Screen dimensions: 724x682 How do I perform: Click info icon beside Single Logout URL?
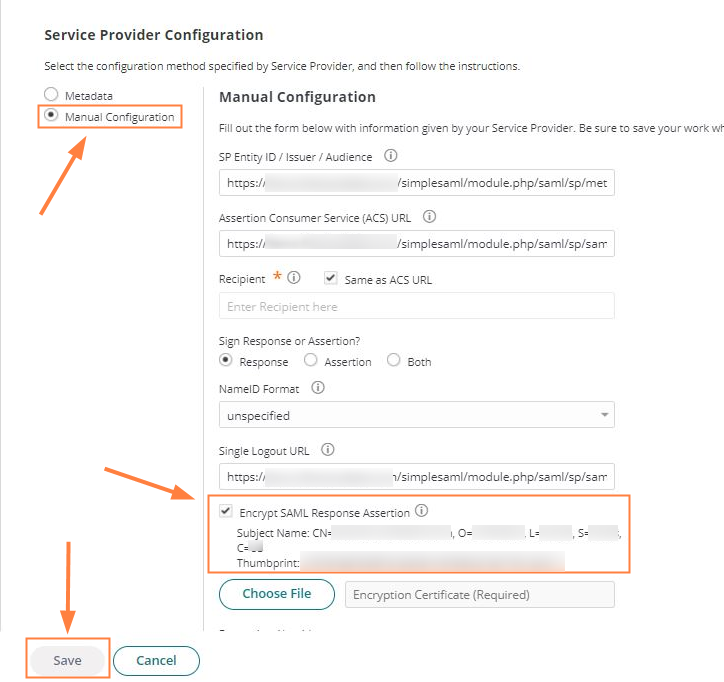point(327,449)
